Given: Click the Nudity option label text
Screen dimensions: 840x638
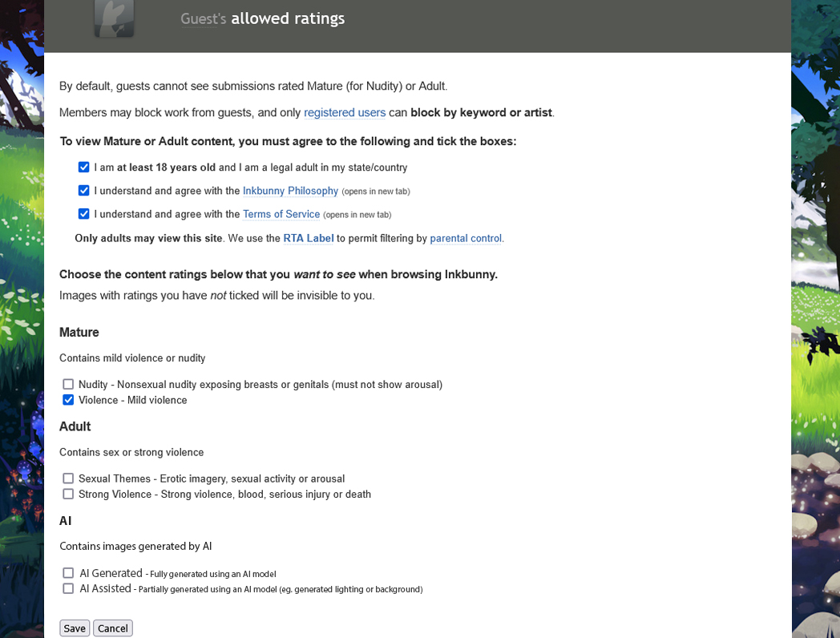Looking at the screenshot, I should (260, 385).
